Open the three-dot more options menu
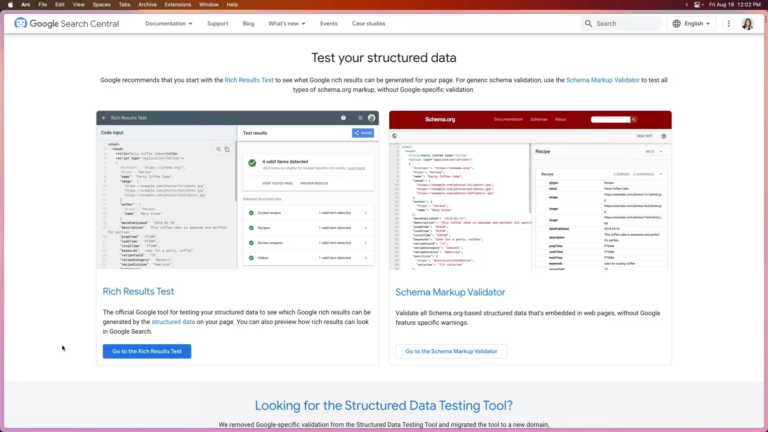768x432 pixels. click(728, 24)
